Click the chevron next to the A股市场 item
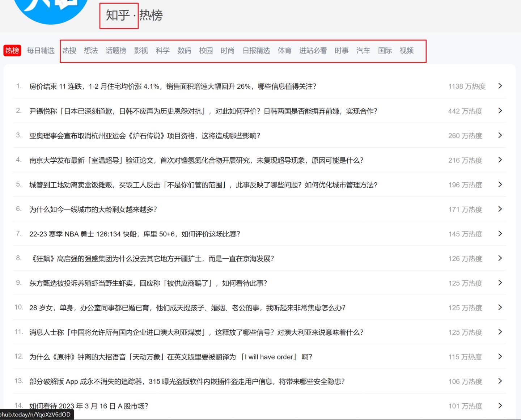The height and width of the screenshot is (420, 521). tap(500, 406)
